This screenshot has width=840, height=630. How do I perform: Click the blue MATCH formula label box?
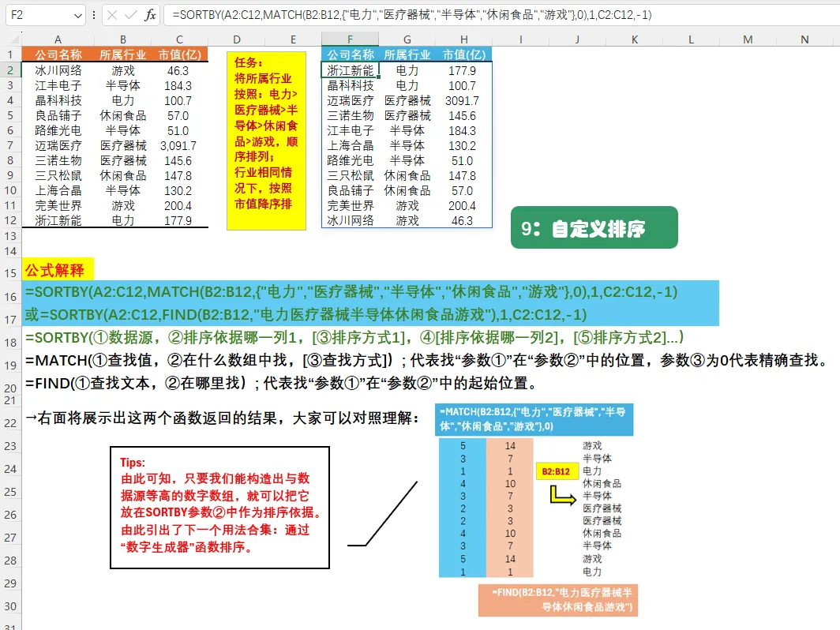(x=534, y=419)
